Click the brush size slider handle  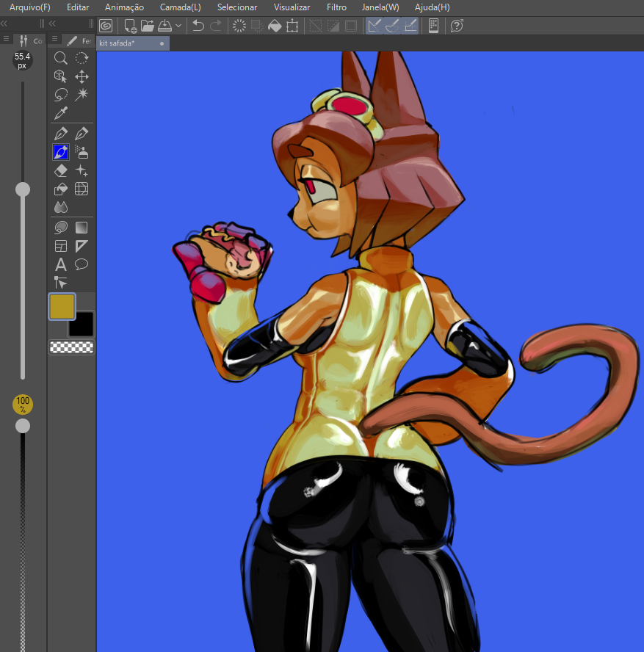[23, 189]
